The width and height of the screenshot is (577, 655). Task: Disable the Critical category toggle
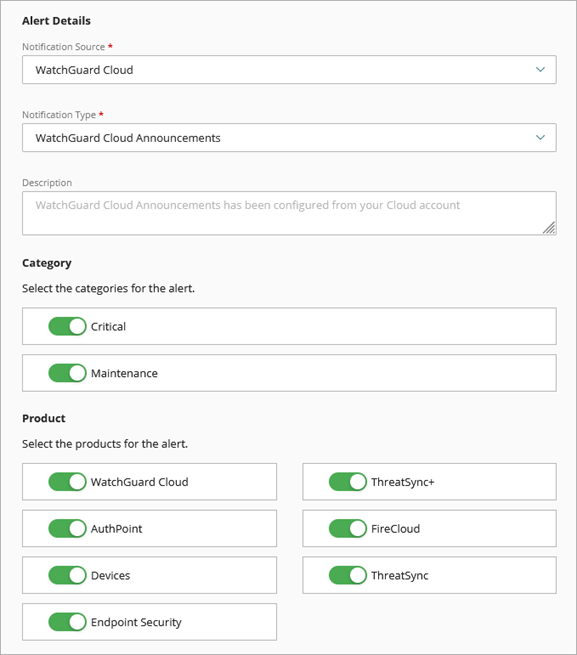(x=67, y=326)
